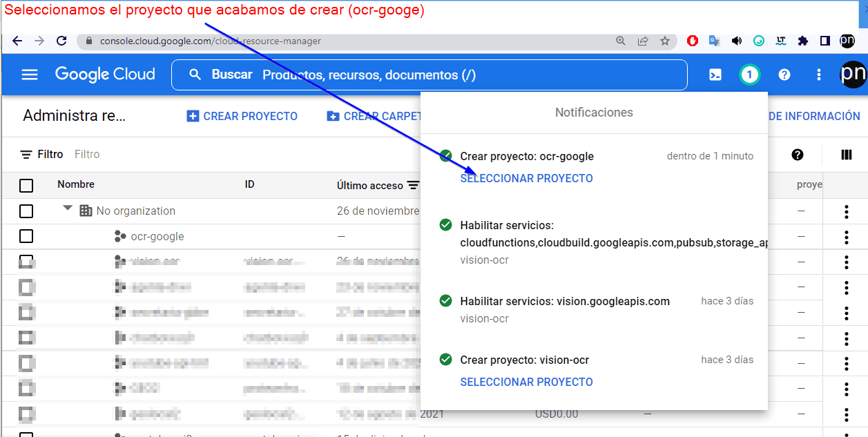Collapse the No organization tree node
The width and height of the screenshot is (868, 437).
68,208
